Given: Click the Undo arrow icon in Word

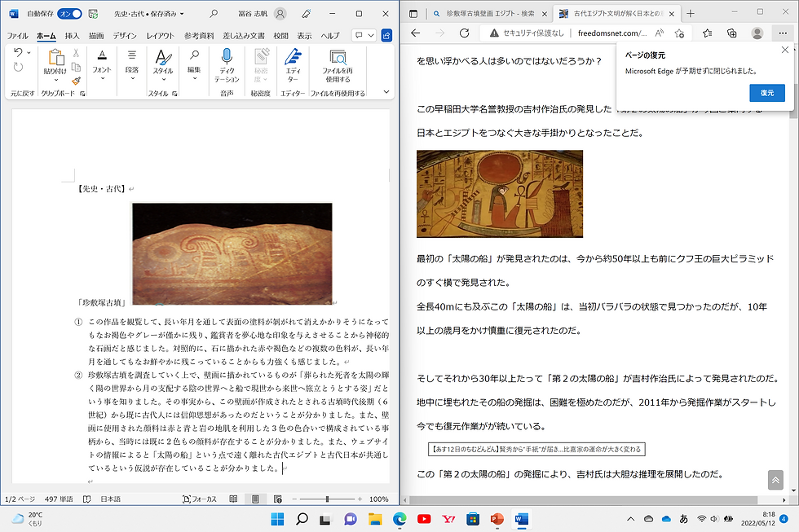Looking at the screenshot, I should click(18, 52).
